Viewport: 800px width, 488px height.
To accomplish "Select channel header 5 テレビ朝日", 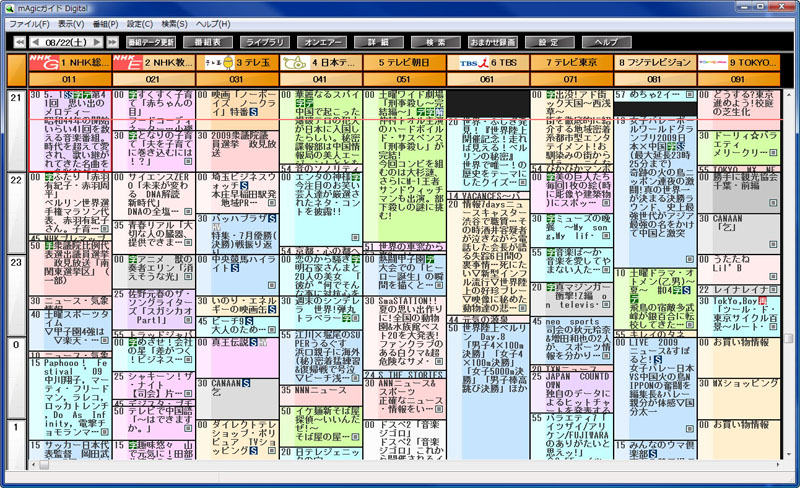I will tap(404, 62).
